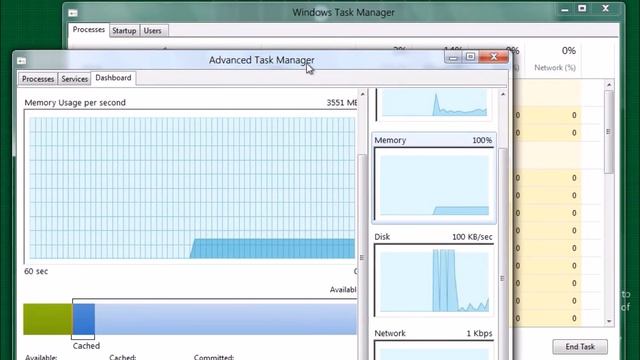The width and height of the screenshot is (640, 360).
Task: Click the light blue available memory bar segment
Action: click(226, 319)
